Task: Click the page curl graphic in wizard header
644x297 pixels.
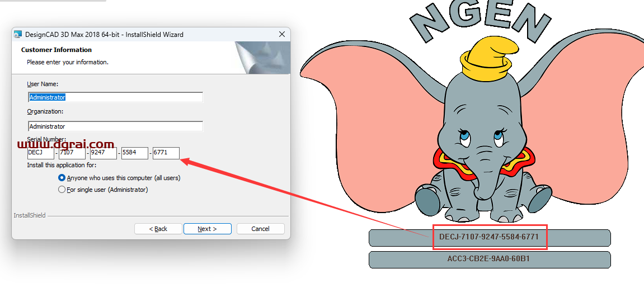Action: coord(262,58)
